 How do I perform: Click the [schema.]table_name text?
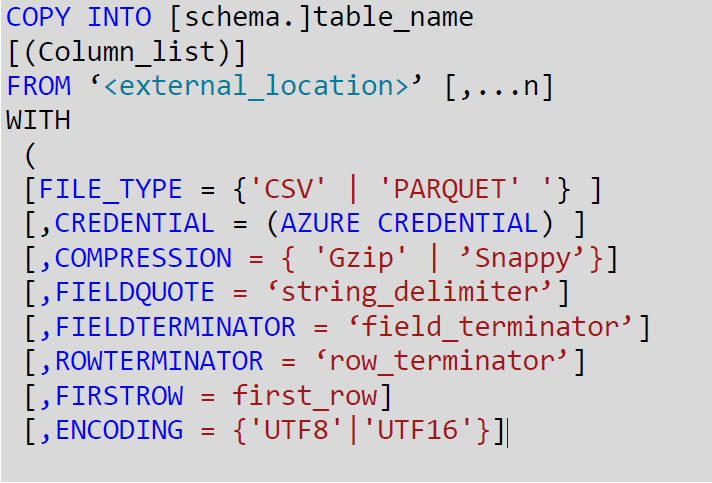point(321,19)
